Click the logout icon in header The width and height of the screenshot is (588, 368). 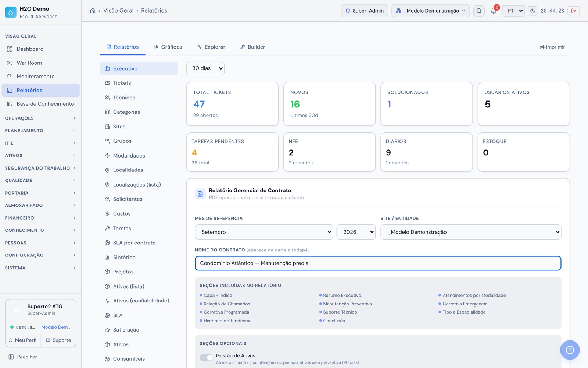pos(574,11)
